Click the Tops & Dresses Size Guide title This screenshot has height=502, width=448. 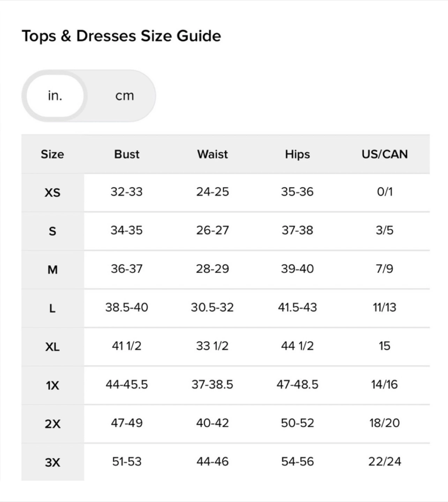pyautogui.click(x=121, y=36)
